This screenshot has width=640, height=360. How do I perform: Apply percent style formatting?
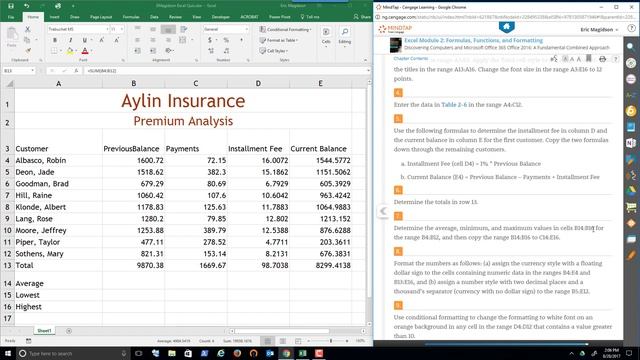point(226,40)
